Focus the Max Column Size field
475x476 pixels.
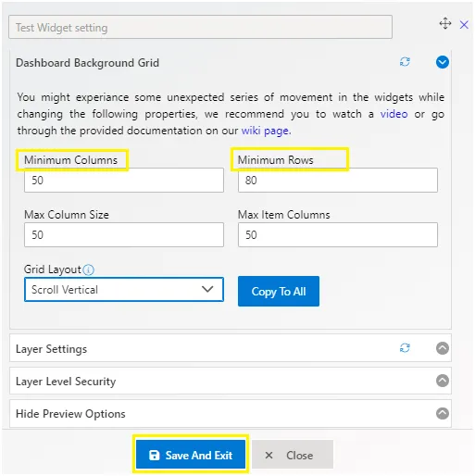tap(124, 234)
